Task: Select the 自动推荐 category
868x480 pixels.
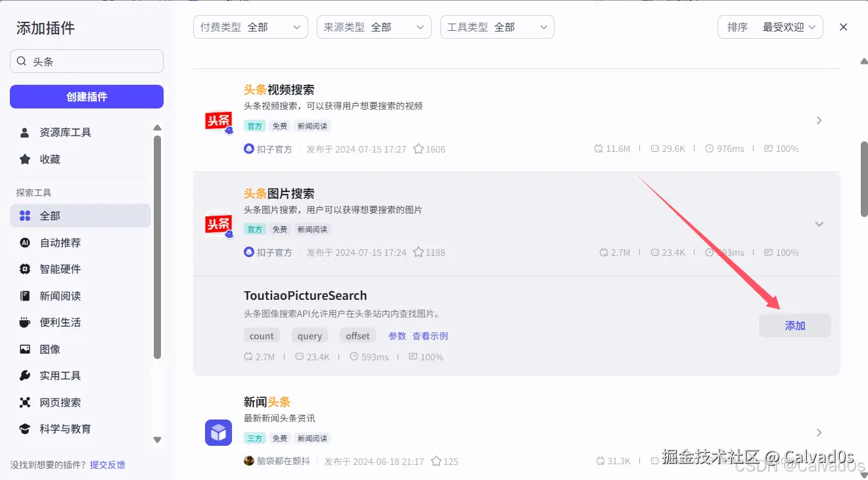Action: click(x=80, y=243)
